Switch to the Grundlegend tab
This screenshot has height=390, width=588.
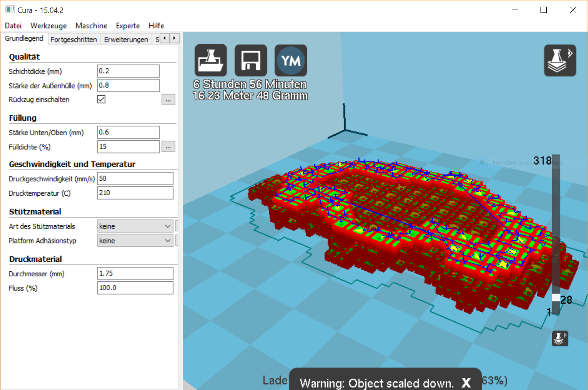(x=24, y=38)
